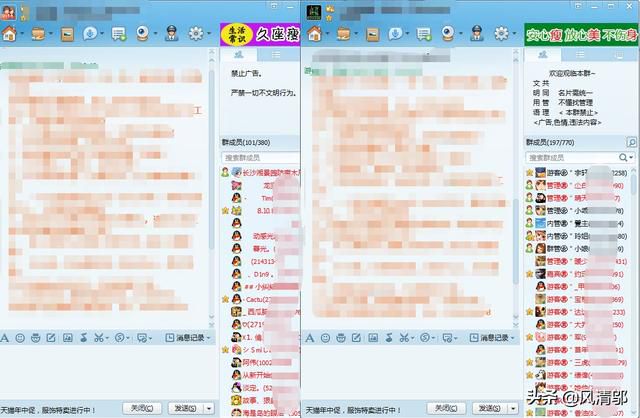This screenshot has width=640, height=418.
Task: Start a video chat in the left window
Action: pyautogui.click(x=142, y=34)
